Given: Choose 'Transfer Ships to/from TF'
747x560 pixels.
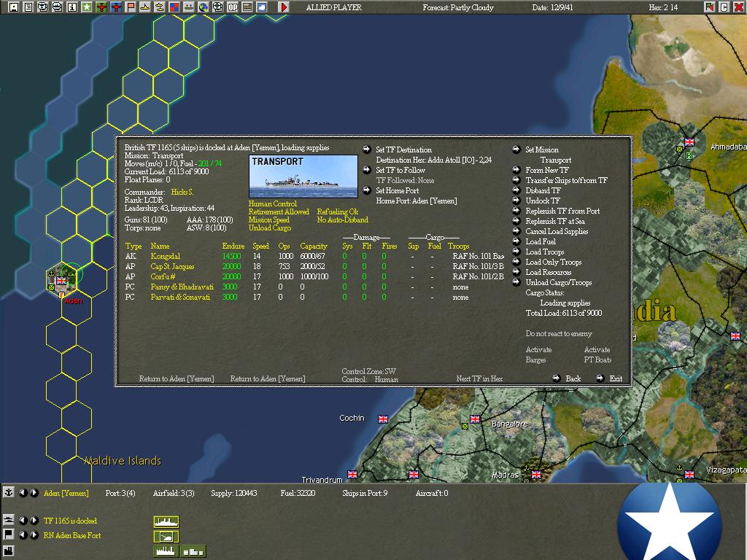Looking at the screenshot, I should 566,181.
